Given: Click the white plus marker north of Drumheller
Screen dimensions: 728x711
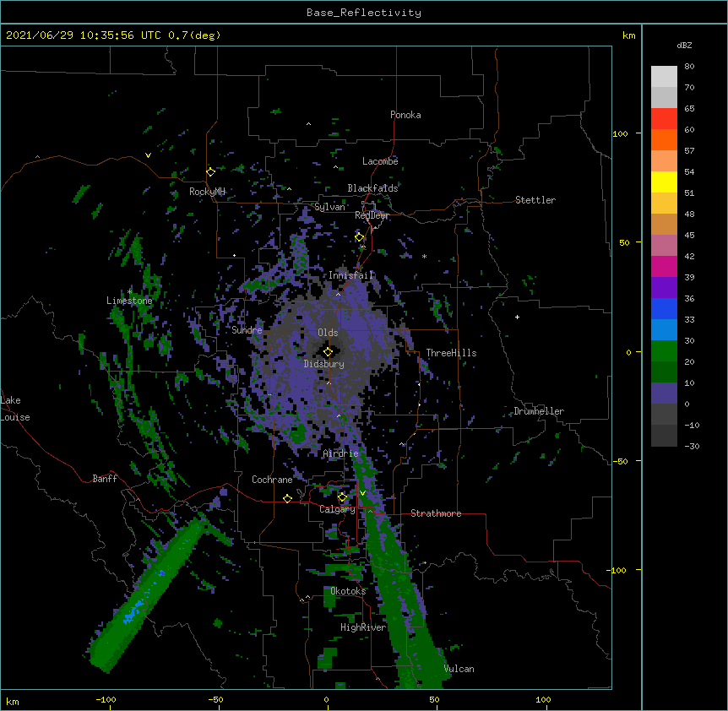Looking at the screenshot, I should (x=517, y=317).
